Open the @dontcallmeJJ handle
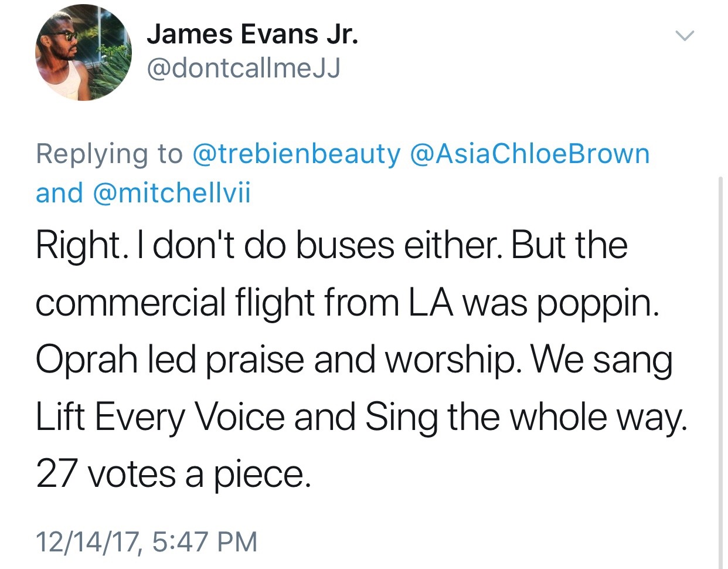The height and width of the screenshot is (569, 728). 243,70
